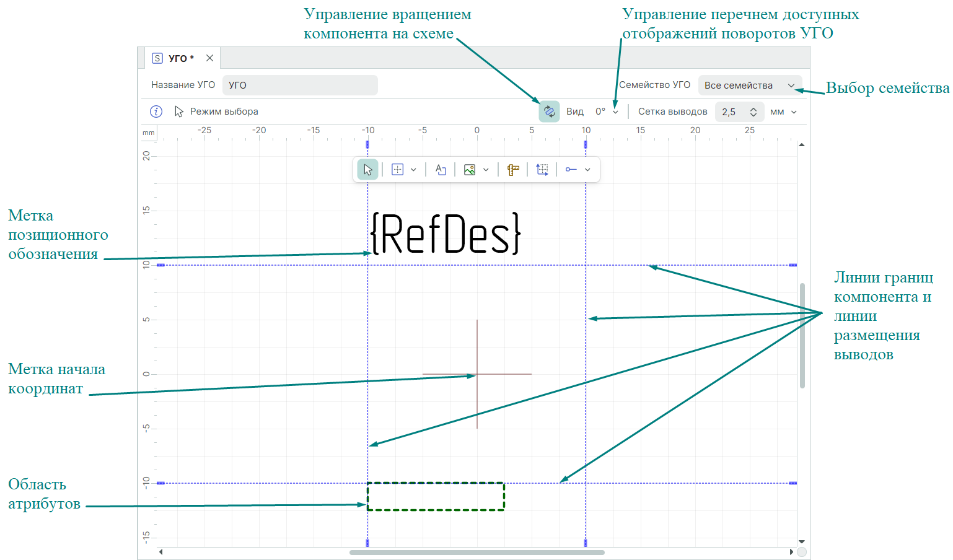The height and width of the screenshot is (560, 953).
Task: Click the grid placement tool icon
Action: tap(398, 170)
